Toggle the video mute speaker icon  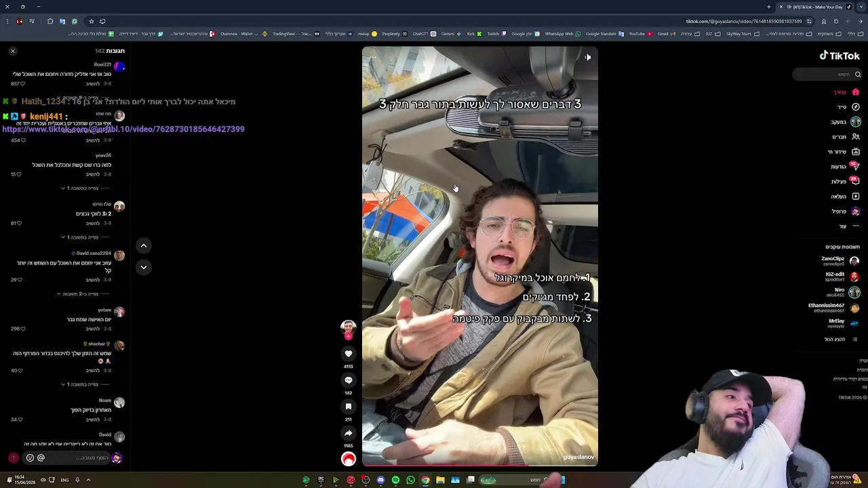(588, 58)
